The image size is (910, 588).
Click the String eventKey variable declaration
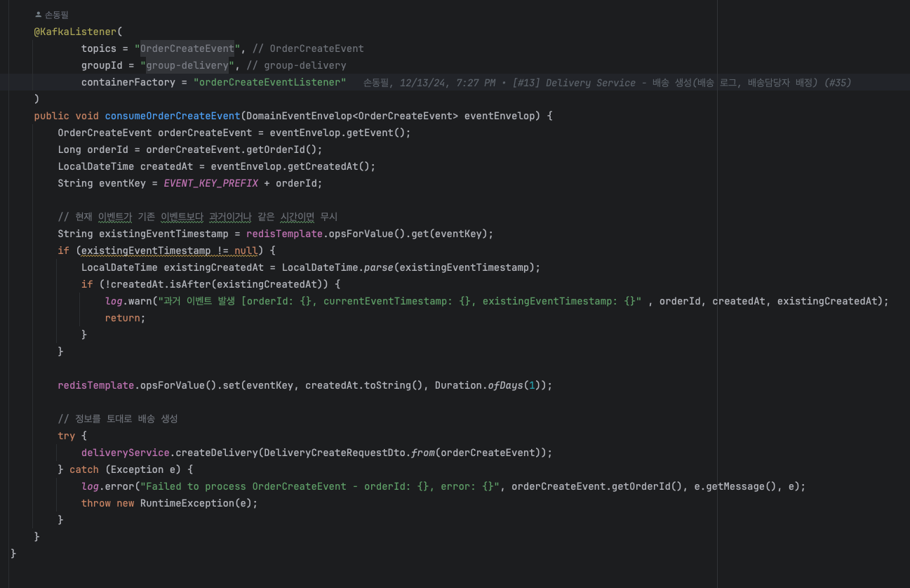pyautogui.click(x=102, y=183)
